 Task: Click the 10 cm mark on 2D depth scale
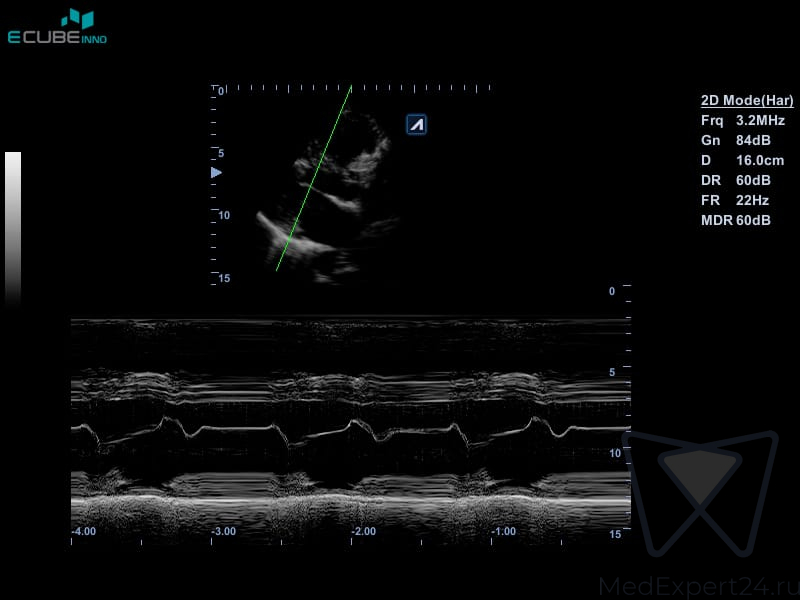pos(224,215)
